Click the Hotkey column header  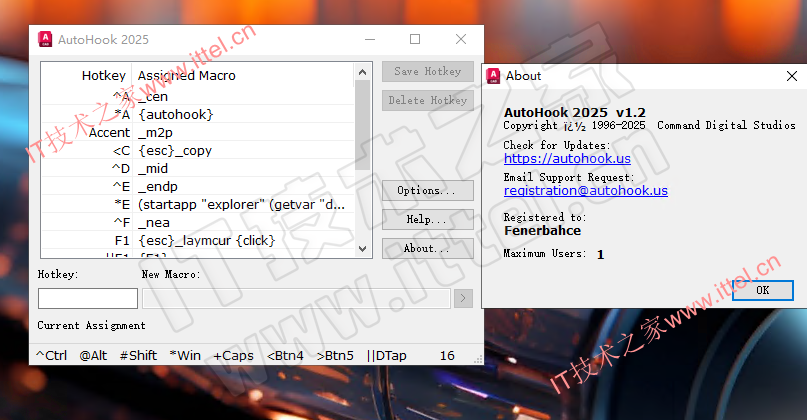(x=103, y=76)
